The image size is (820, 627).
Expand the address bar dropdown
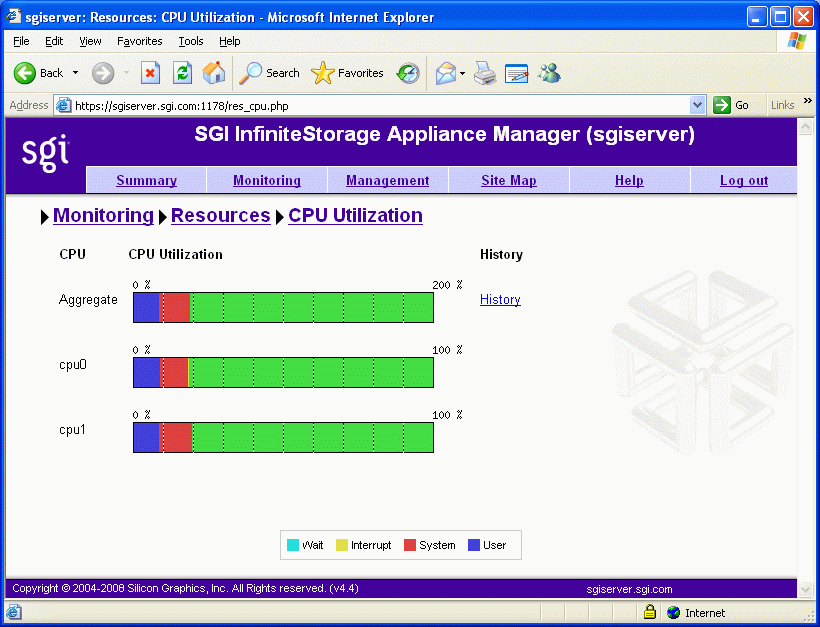coord(698,106)
